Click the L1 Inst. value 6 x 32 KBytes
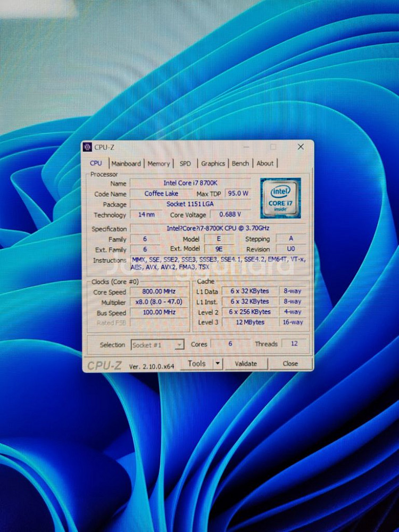This screenshot has width=399, height=532. 250,302
